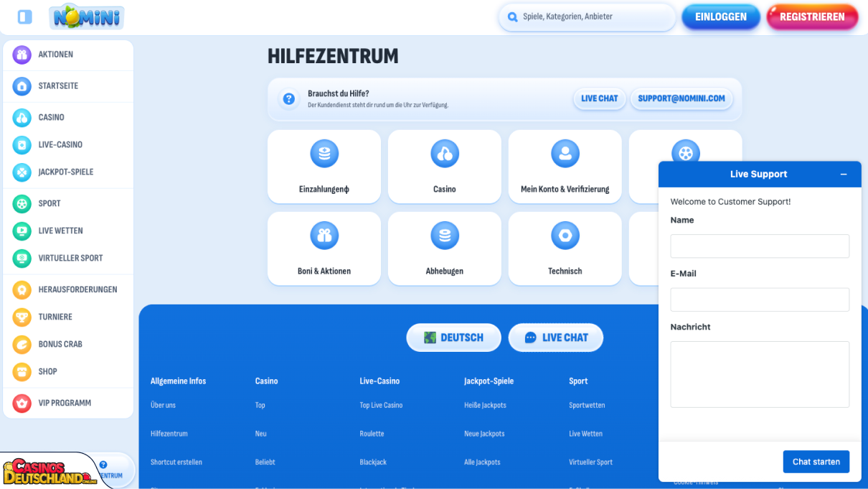
Task: Open Mein Konto & Verifizierung person icon
Action: tap(565, 154)
